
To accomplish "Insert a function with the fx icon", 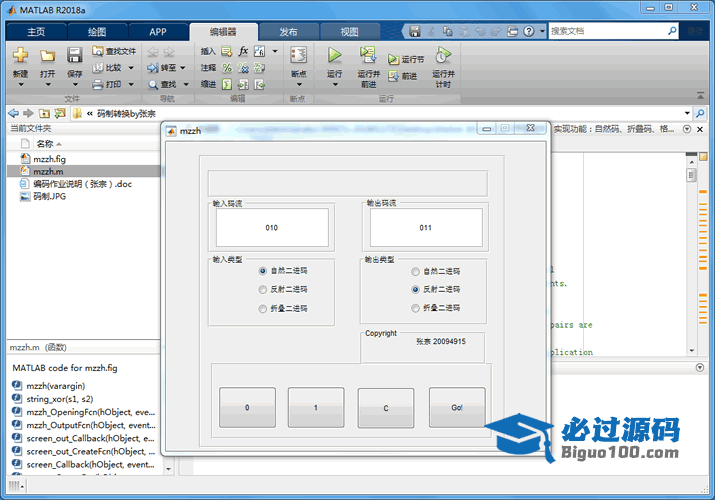I will tap(243, 51).
